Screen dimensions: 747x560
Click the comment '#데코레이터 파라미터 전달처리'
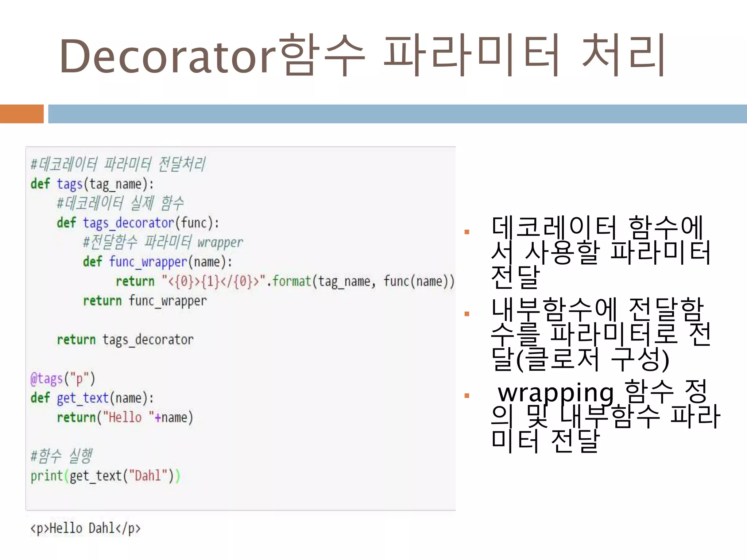click(x=118, y=164)
